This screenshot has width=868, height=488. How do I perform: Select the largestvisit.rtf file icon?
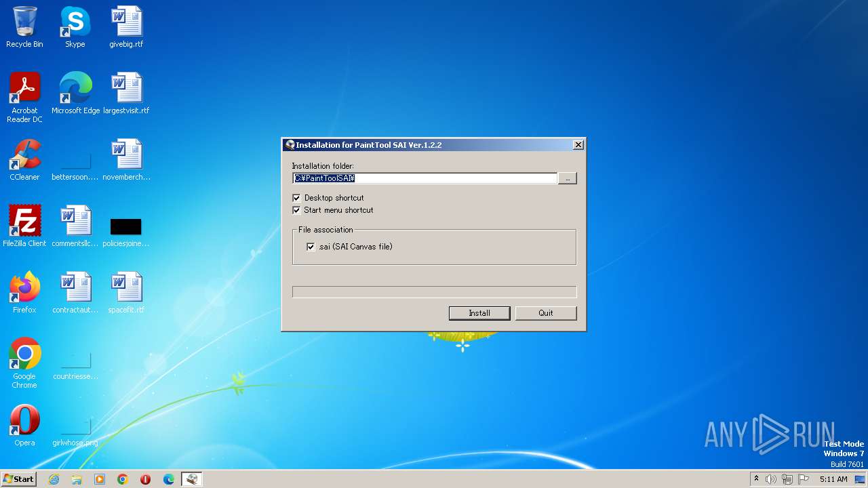pos(126,94)
